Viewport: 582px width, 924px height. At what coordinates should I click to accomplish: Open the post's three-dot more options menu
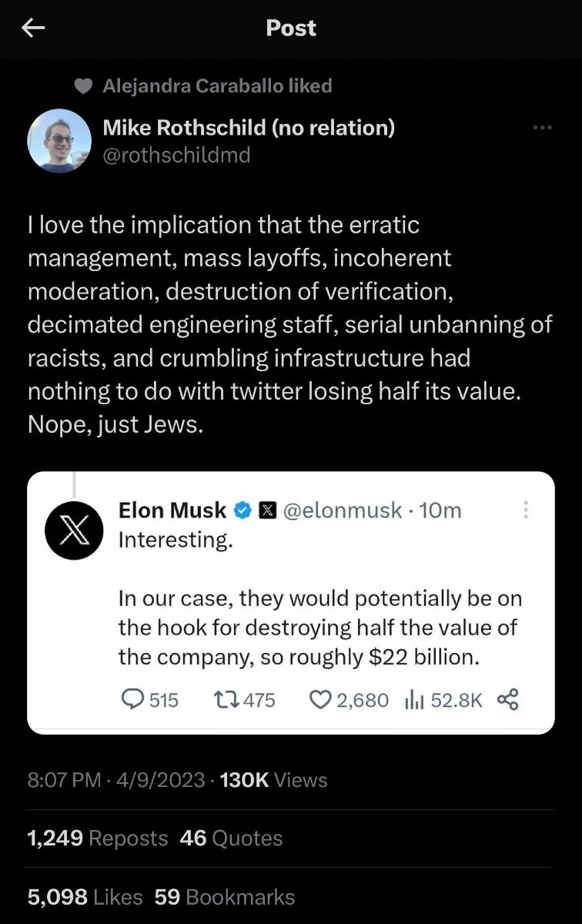(x=542, y=128)
